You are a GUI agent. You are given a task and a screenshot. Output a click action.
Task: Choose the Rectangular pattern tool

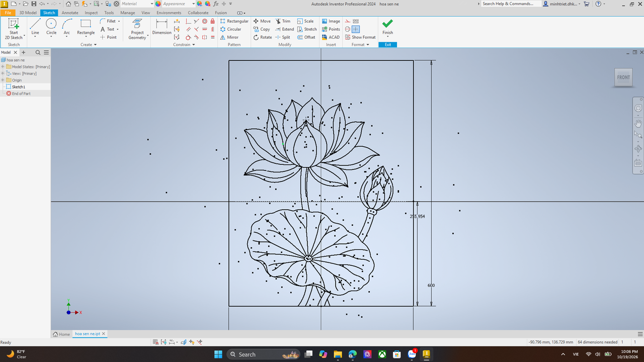[x=234, y=21]
